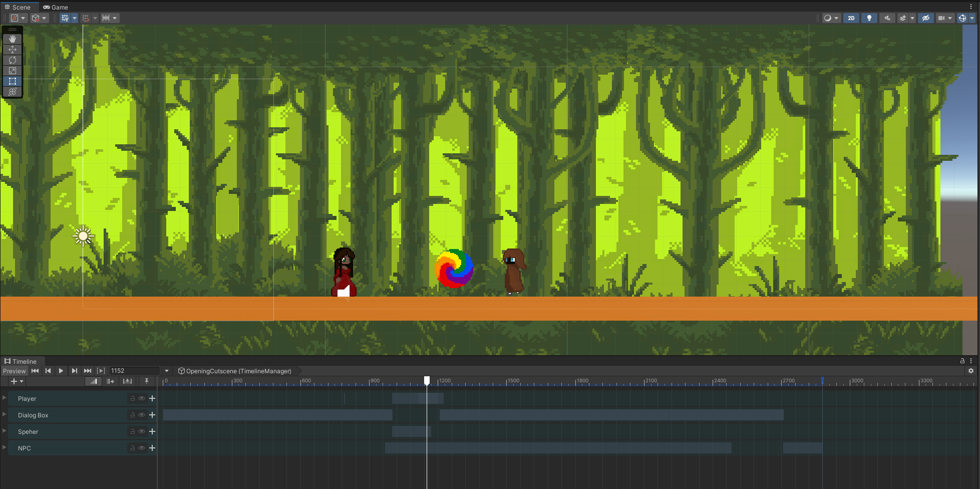Toggle the timeline Preview button
Screen dimensions: 980x489
point(14,371)
